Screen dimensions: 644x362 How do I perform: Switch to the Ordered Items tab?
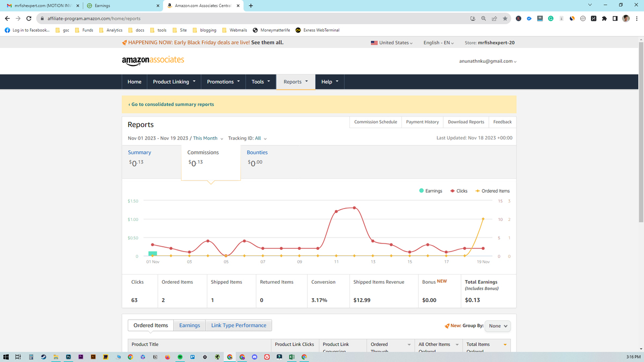point(151,326)
